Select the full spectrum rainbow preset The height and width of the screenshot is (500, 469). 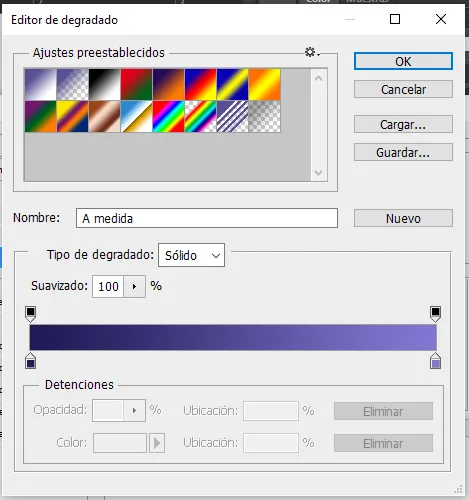tap(168, 117)
